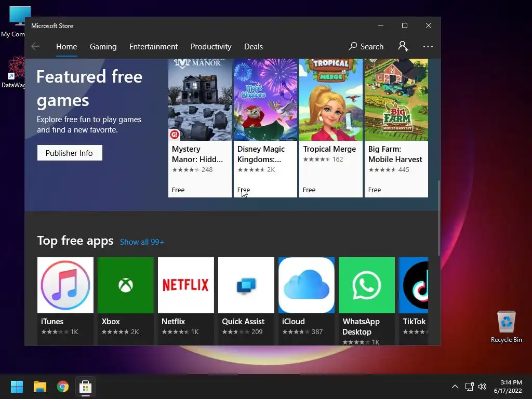Open the TikTok app icon
Screen dimensions: 532x399
(x=414, y=285)
